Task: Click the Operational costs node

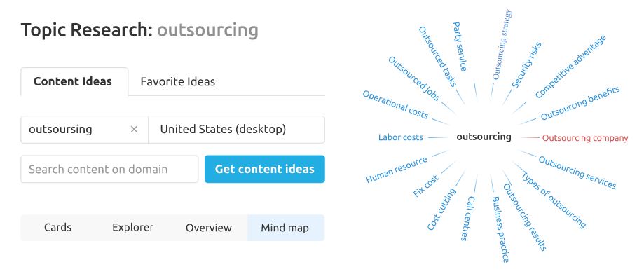Action: (x=395, y=104)
